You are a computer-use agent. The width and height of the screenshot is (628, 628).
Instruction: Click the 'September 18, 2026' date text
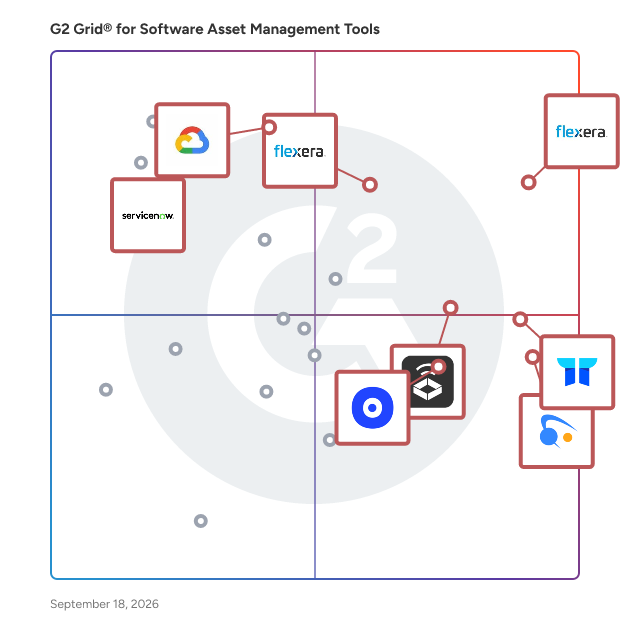(x=104, y=604)
